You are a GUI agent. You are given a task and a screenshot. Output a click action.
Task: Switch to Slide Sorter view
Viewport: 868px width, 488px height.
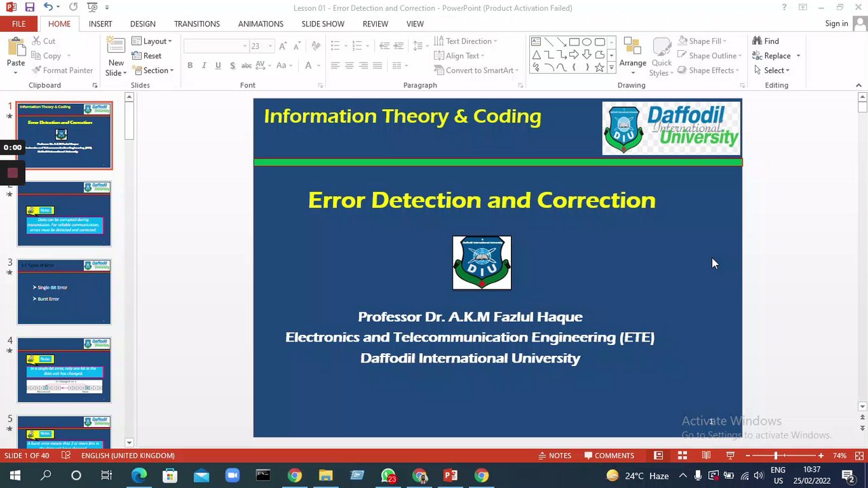pyautogui.click(x=682, y=455)
